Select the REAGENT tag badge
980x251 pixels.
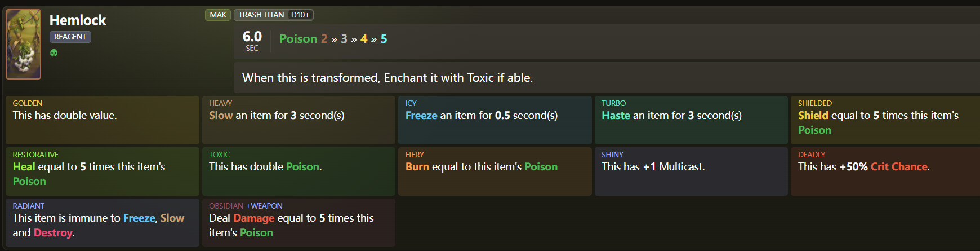(x=70, y=37)
